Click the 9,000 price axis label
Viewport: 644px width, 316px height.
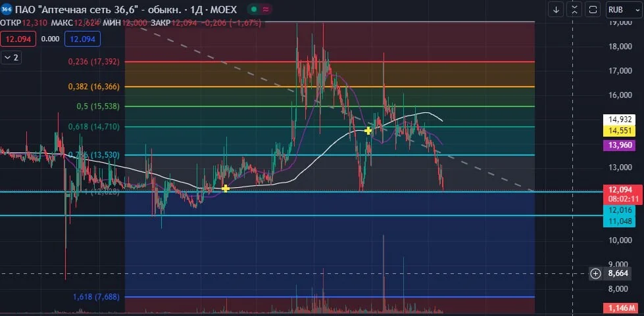click(x=620, y=264)
